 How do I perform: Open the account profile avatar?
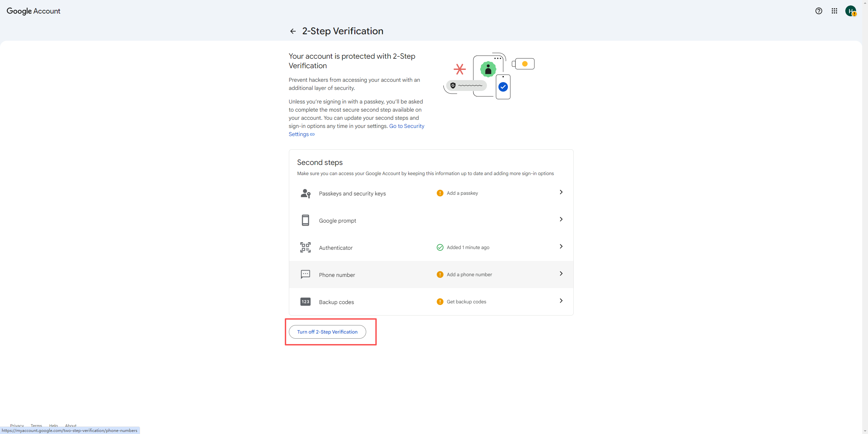pos(851,11)
